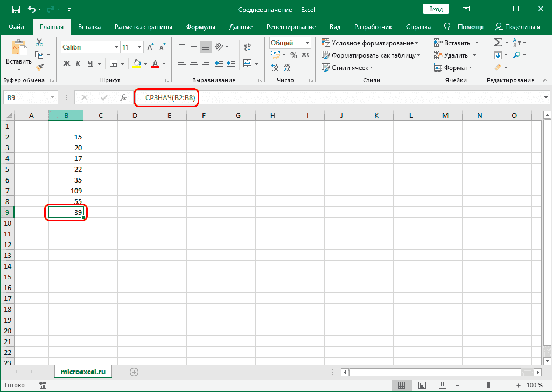Apply bold formatting with the Ж icon
The height and width of the screenshot is (392, 552).
(66, 62)
